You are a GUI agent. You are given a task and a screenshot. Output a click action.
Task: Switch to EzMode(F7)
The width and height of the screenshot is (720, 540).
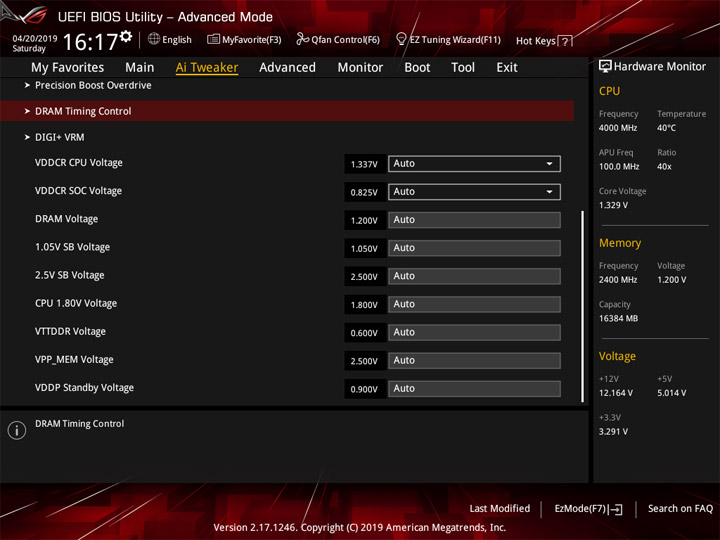click(x=589, y=509)
